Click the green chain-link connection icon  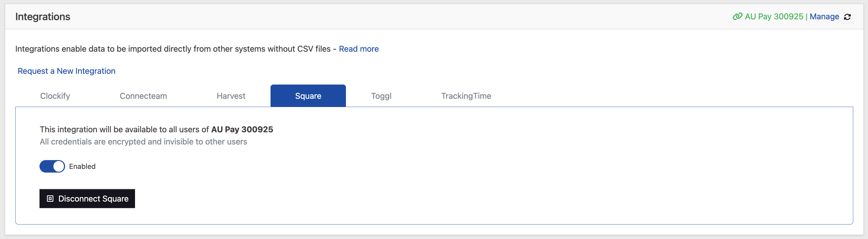(737, 16)
